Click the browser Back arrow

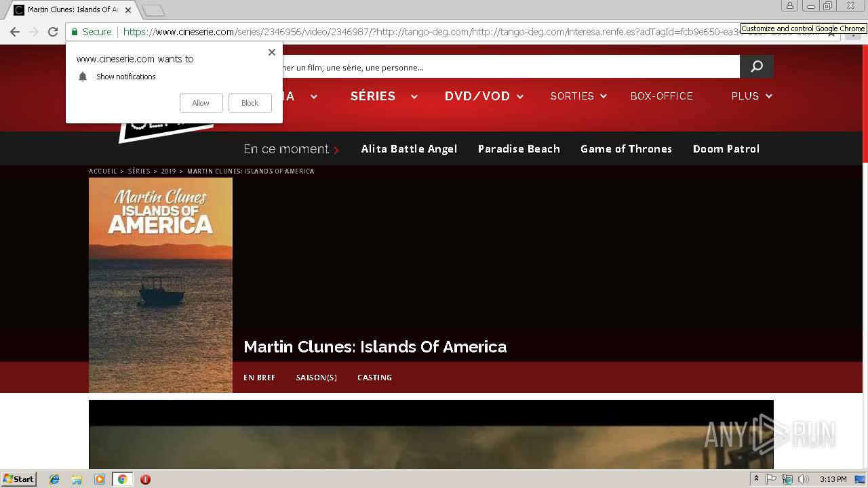click(15, 32)
